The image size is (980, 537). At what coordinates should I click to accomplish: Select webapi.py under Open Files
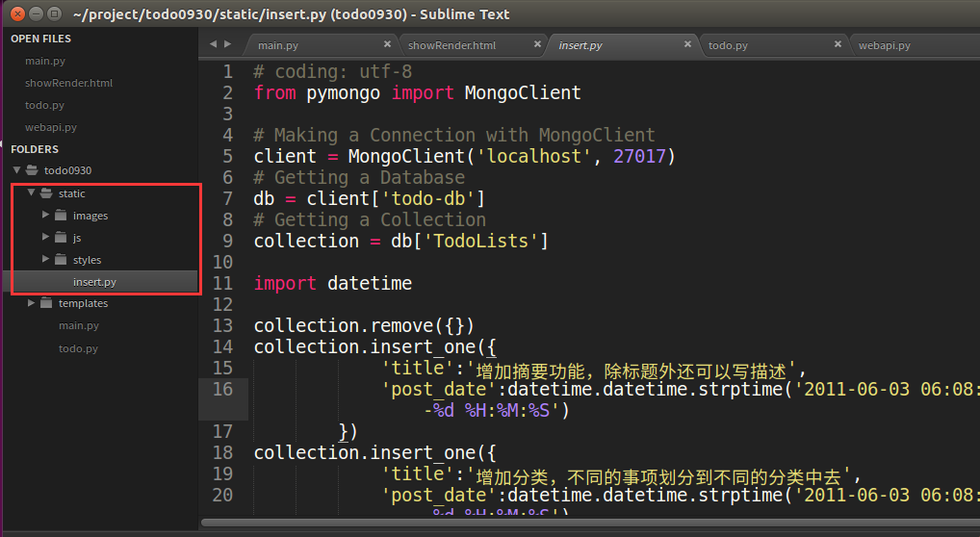click(x=51, y=127)
